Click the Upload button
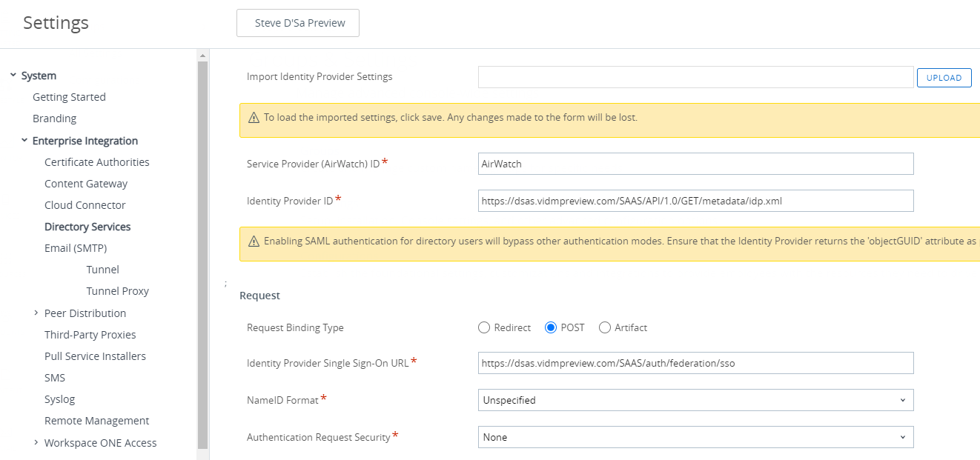The image size is (980, 460). click(944, 77)
